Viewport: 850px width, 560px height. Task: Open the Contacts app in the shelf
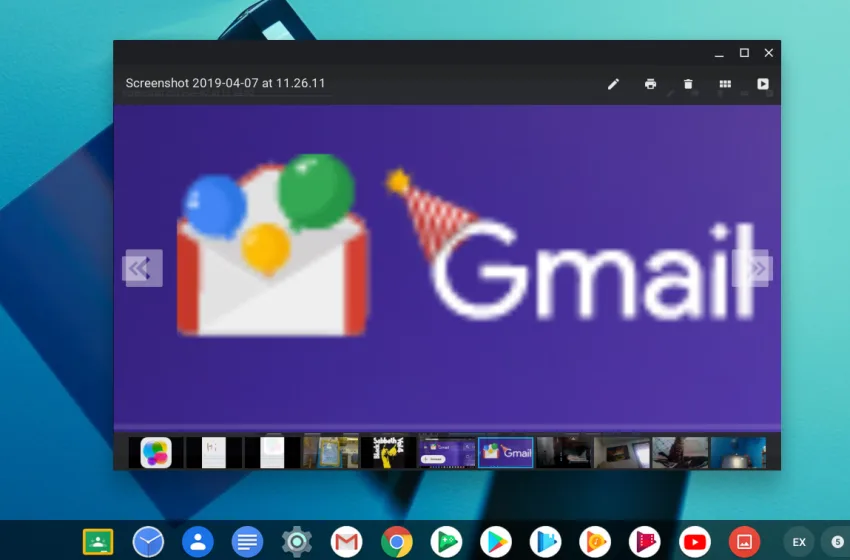pos(198,542)
